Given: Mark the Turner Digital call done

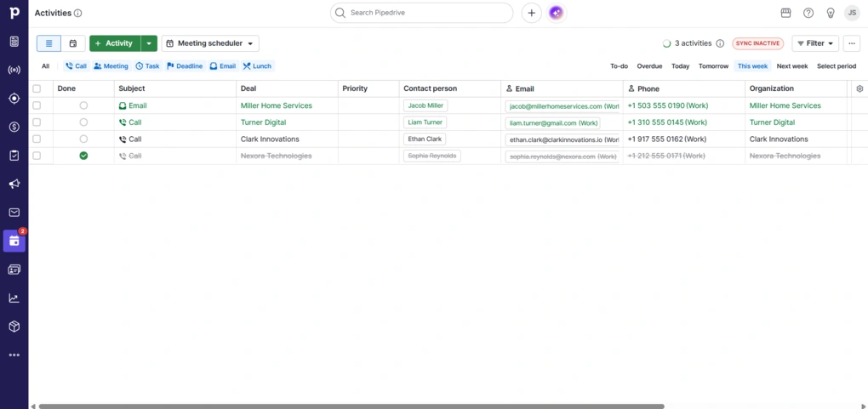Looking at the screenshot, I should (x=83, y=122).
